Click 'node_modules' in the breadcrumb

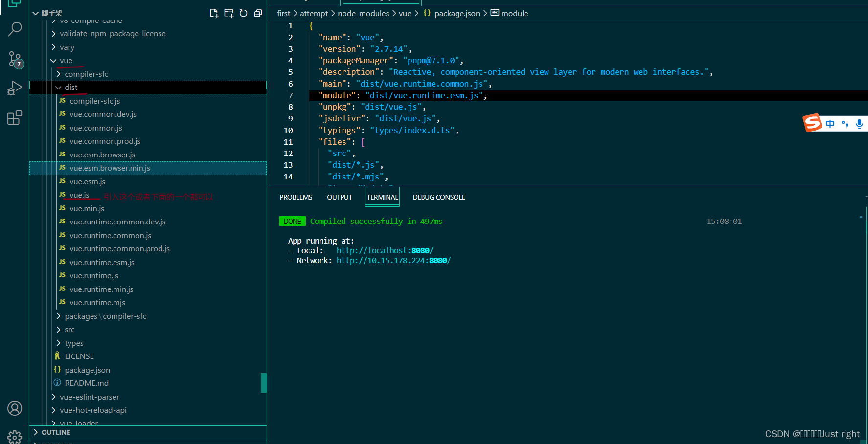(364, 13)
